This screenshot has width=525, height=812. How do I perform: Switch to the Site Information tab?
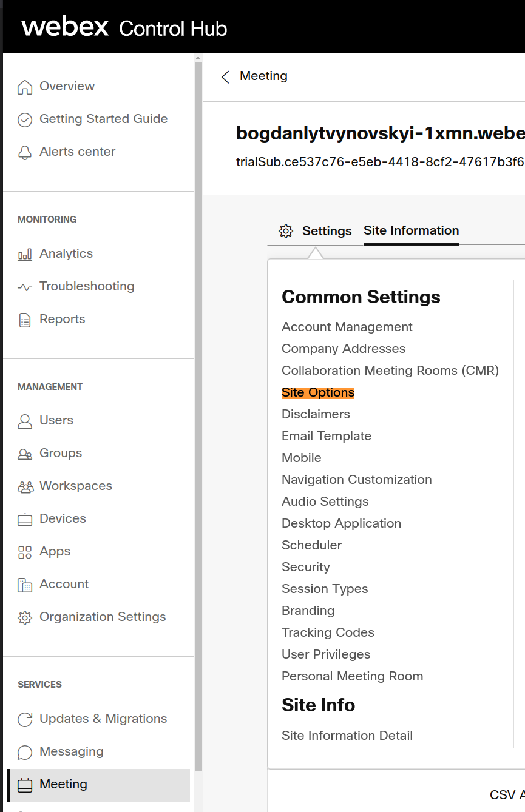point(411,230)
